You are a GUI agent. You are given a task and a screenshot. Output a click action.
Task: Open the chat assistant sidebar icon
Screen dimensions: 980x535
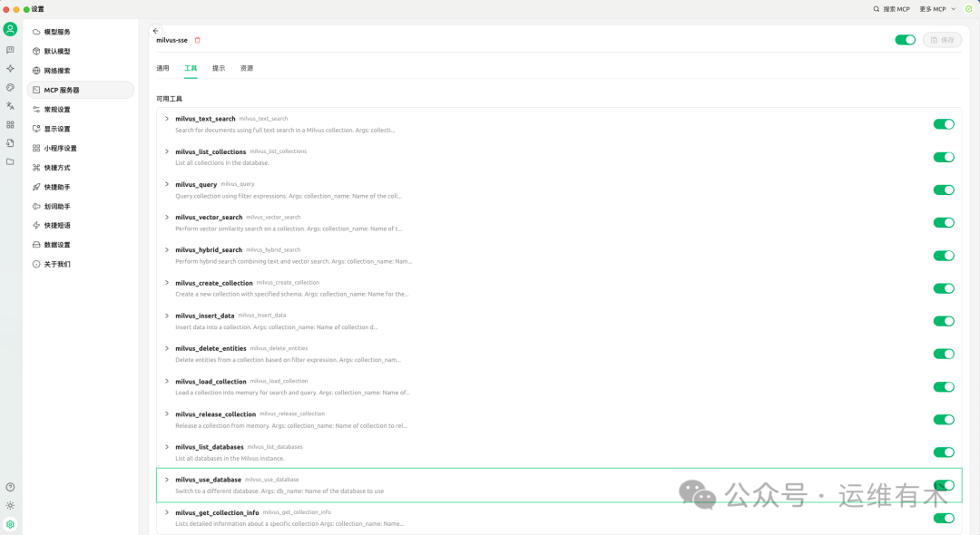tap(10, 50)
